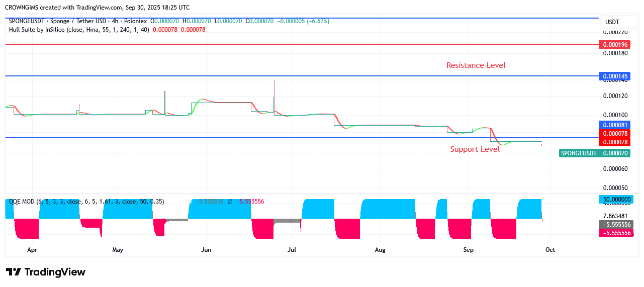Click the null symbol in QQE MOD legend

click(230, 202)
